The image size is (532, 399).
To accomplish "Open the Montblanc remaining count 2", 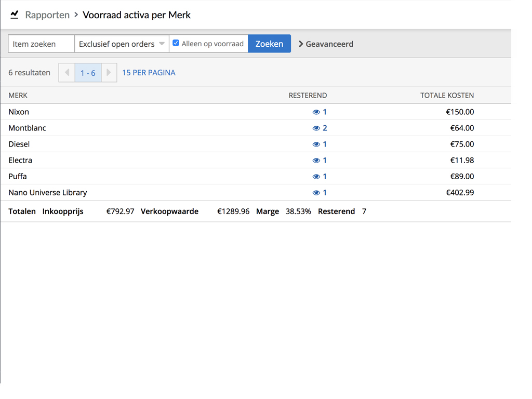I will 325,128.
